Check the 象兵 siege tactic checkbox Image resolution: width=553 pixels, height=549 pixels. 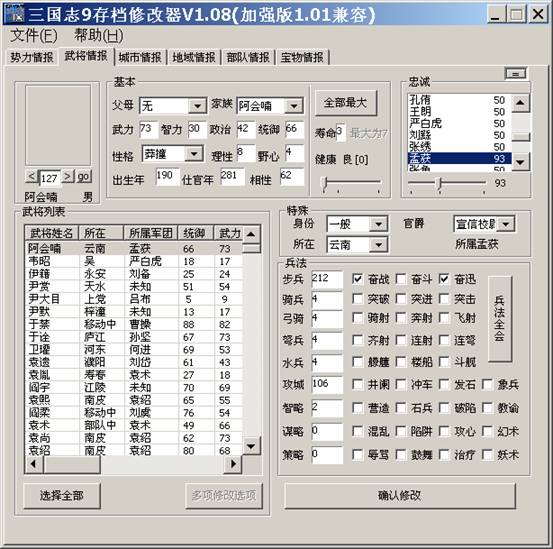click(487, 384)
